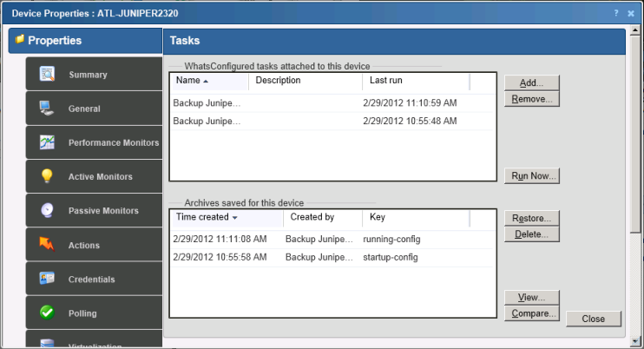The height and width of the screenshot is (349, 644).
Task: Click the General computer icon
Action: pos(48,109)
